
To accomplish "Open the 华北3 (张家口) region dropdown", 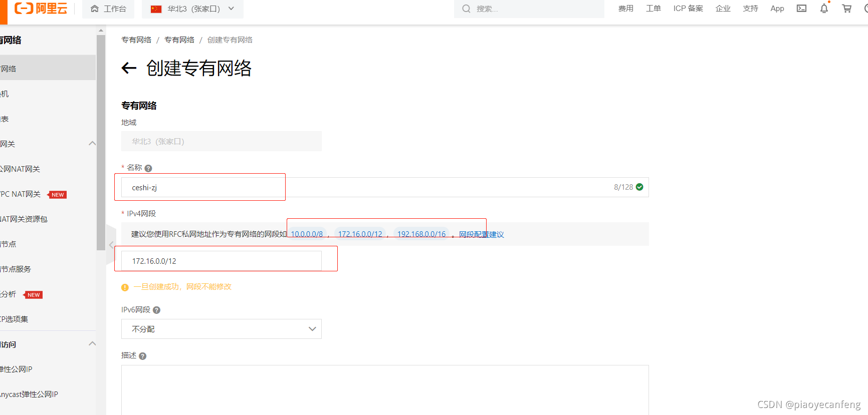I will click(192, 9).
